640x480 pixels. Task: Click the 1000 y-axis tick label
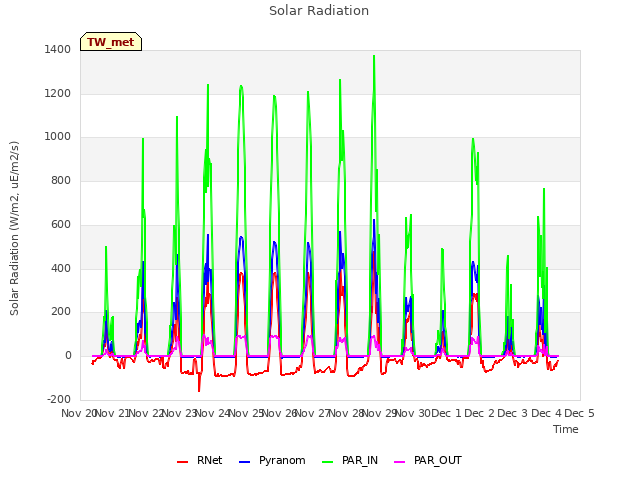coord(58,137)
